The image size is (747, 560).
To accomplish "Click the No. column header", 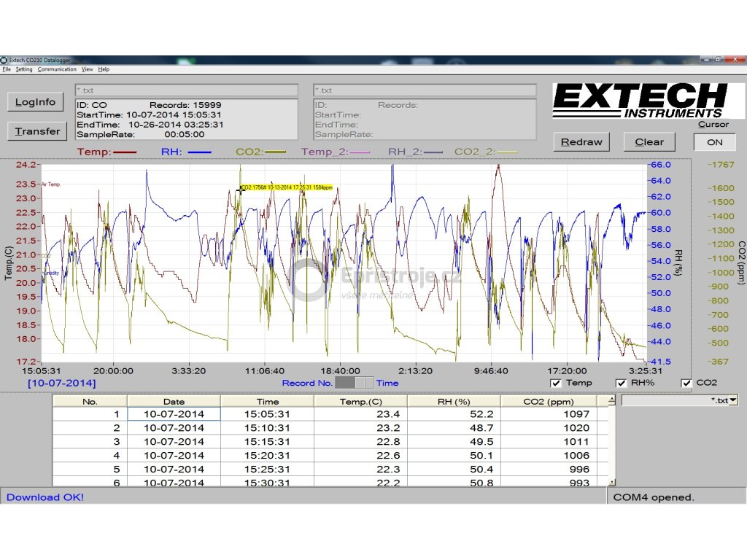I will (90, 402).
